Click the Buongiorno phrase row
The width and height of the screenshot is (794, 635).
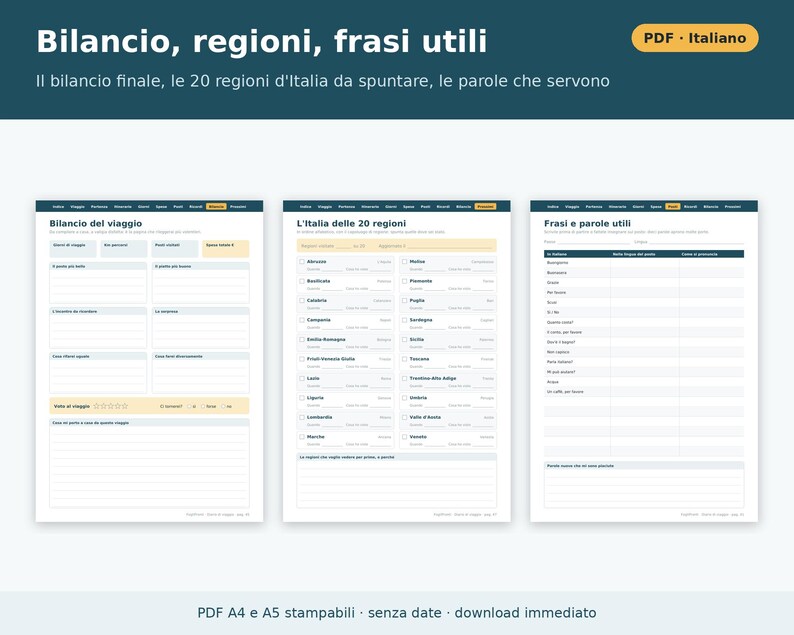(x=644, y=263)
